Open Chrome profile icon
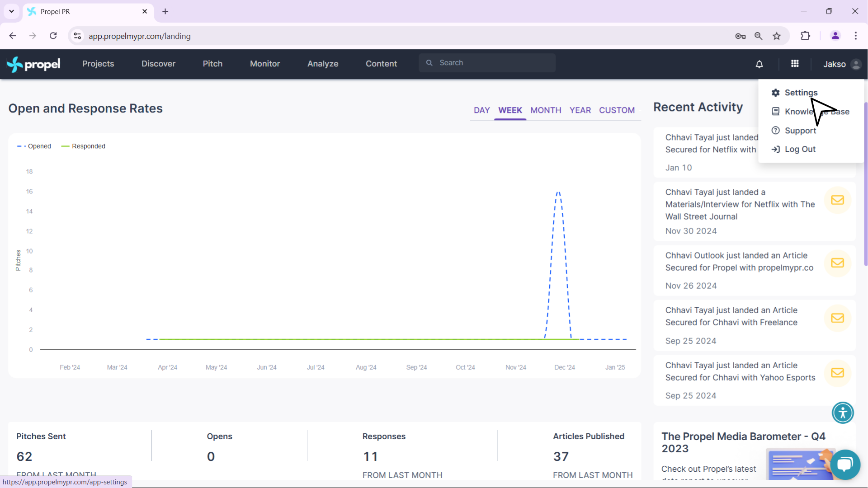 [x=835, y=36]
